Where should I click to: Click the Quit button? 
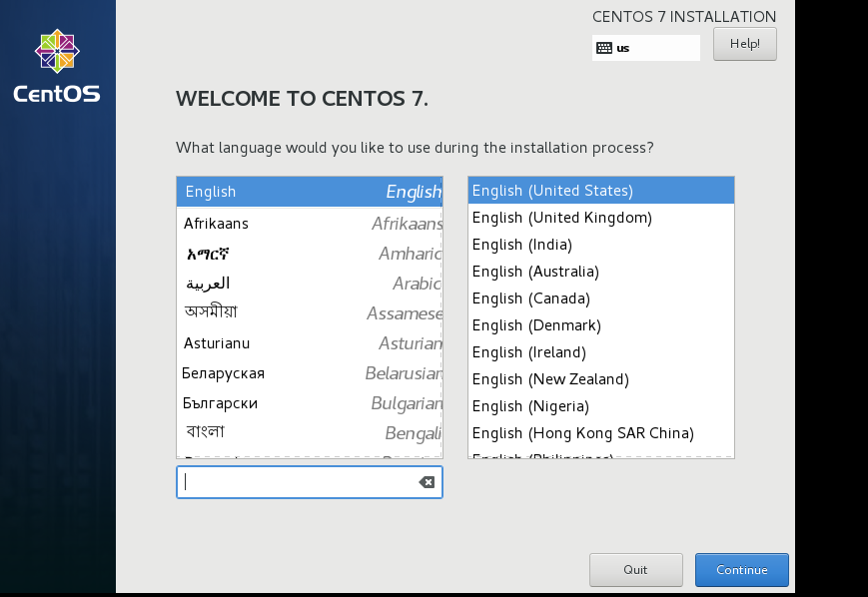(x=635, y=570)
